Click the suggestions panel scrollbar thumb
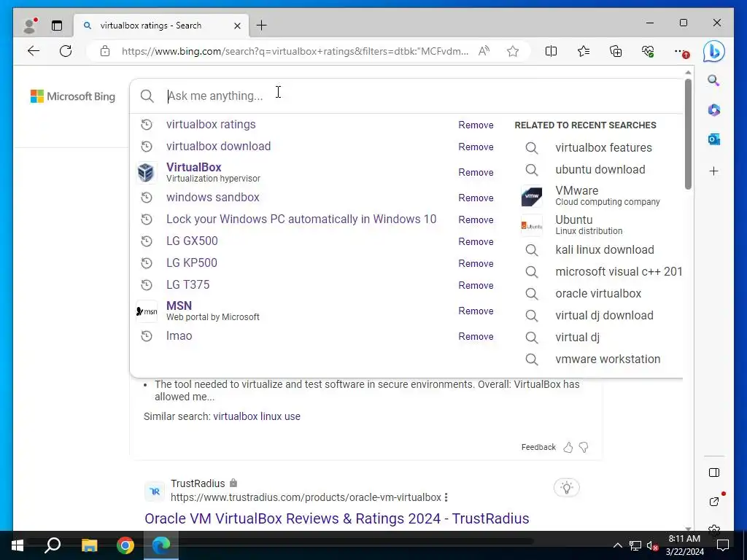Viewport: 747px width, 560px height. 688,134
